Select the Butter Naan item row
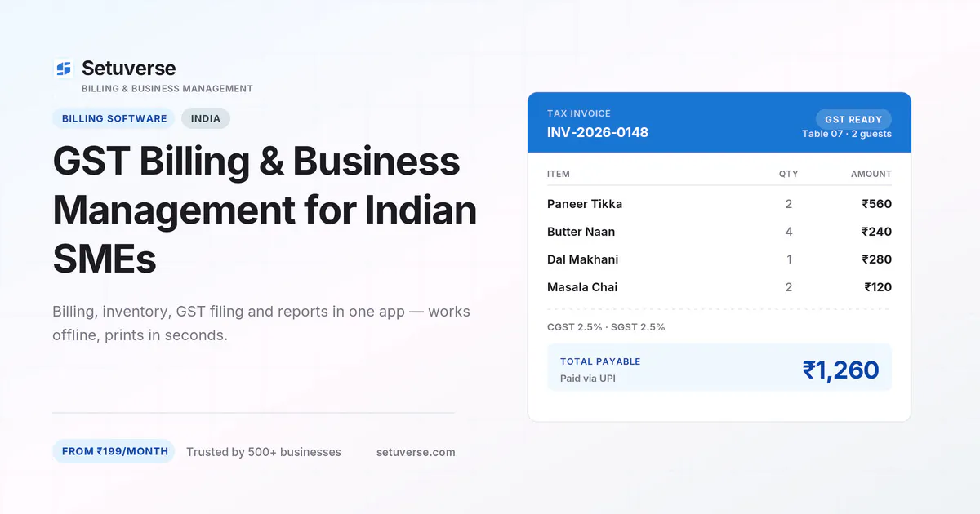The height and width of the screenshot is (514, 980). [719, 232]
